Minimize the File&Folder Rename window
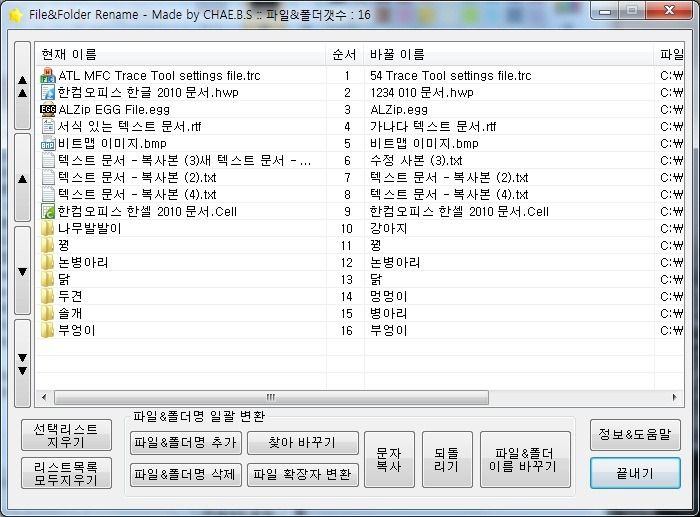Image resolution: width=700 pixels, height=517 pixels. 605,11
